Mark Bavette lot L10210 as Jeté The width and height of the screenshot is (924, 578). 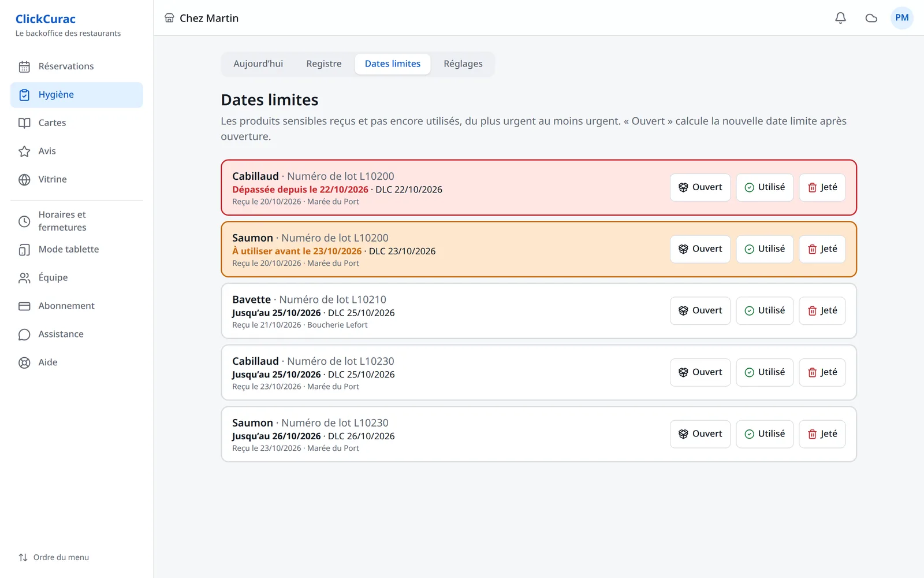822,311
